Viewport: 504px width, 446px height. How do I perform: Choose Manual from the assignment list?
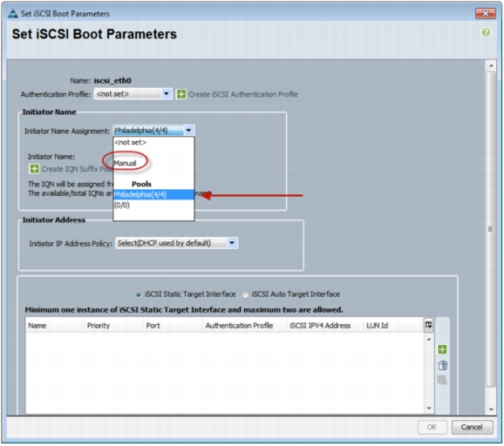coord(125,163)
